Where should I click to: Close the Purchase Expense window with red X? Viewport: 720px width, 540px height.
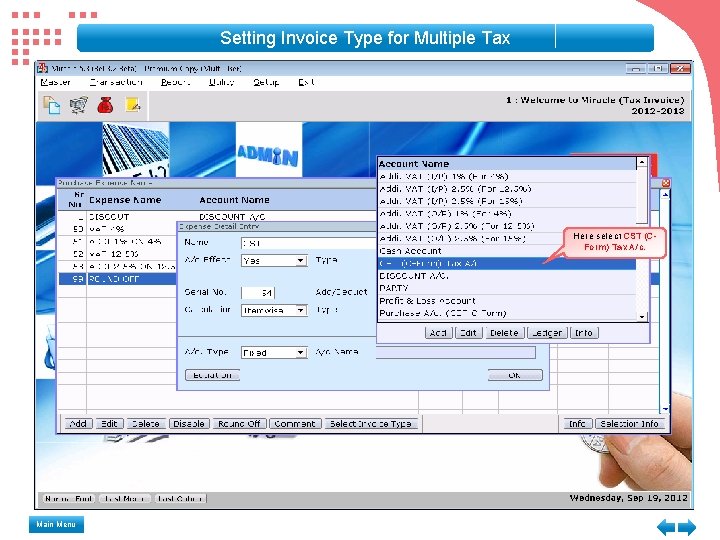[666, 183]
